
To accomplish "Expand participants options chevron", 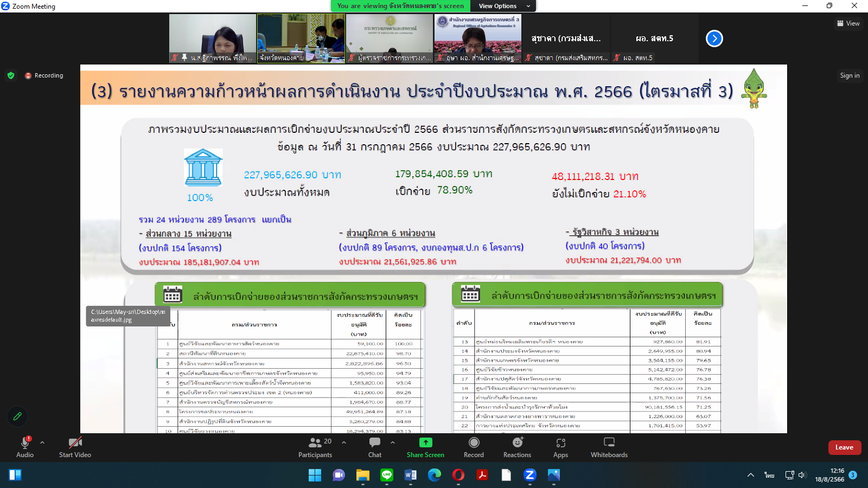I will (x=344, y=442).
